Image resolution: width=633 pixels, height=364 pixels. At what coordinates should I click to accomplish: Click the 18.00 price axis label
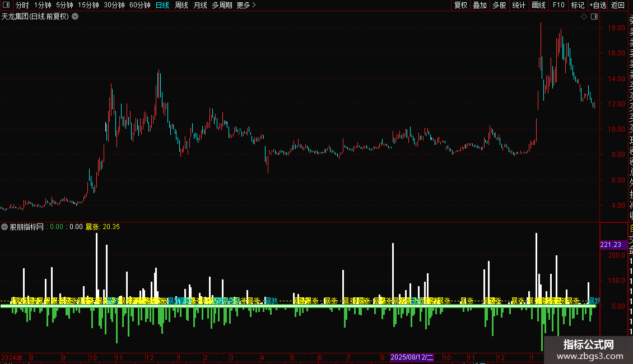pos(616,28)
